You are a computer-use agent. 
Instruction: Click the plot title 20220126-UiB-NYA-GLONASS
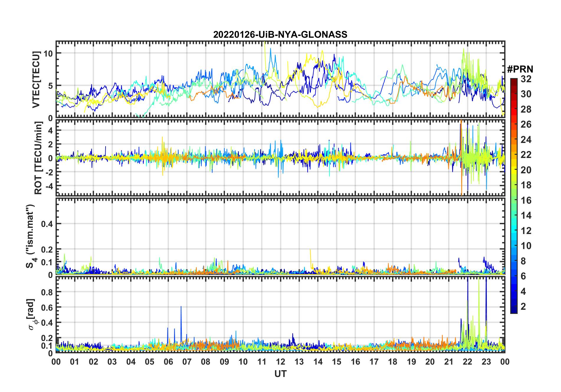click(x=280, y=34)
